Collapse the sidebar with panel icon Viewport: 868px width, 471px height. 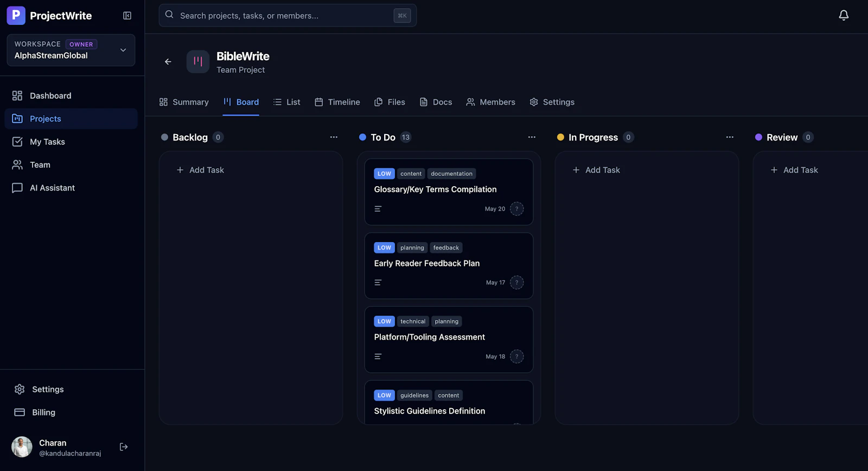pyautogui.click(x=127, y=16)
